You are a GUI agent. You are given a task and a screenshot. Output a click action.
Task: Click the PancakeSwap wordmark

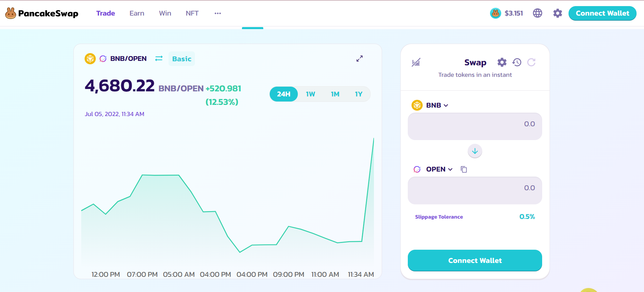coord(48,14)
